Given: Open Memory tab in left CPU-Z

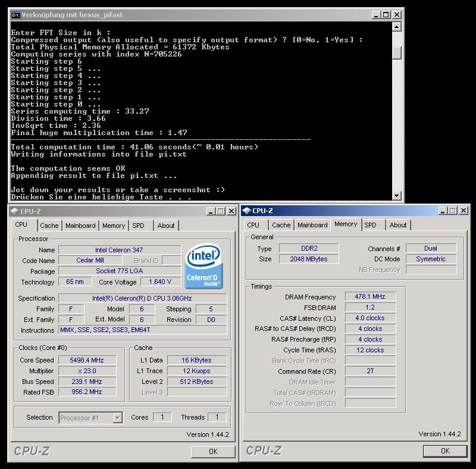Looking at the screenshot, I should [114, 226].
